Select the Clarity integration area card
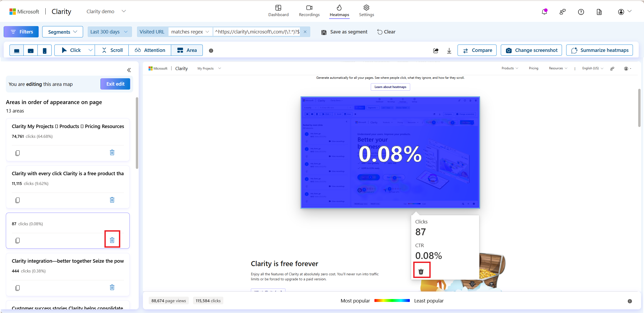 (x=68, y=275)
